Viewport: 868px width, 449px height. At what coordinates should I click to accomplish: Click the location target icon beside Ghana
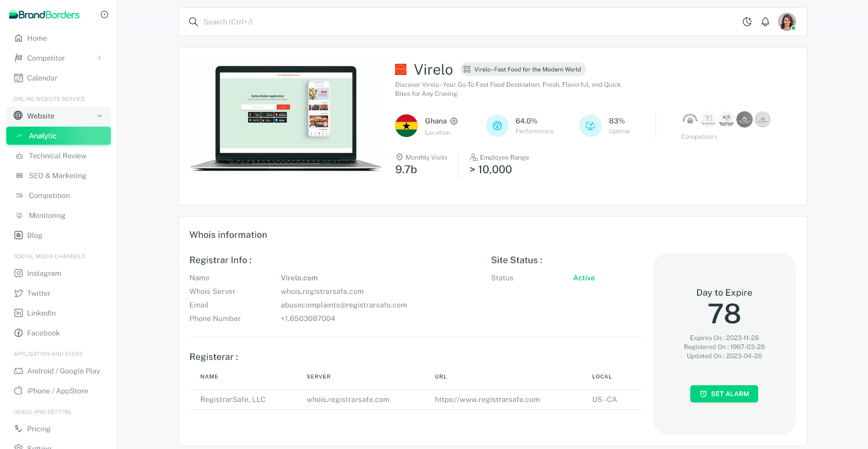(x=454, y=121)
